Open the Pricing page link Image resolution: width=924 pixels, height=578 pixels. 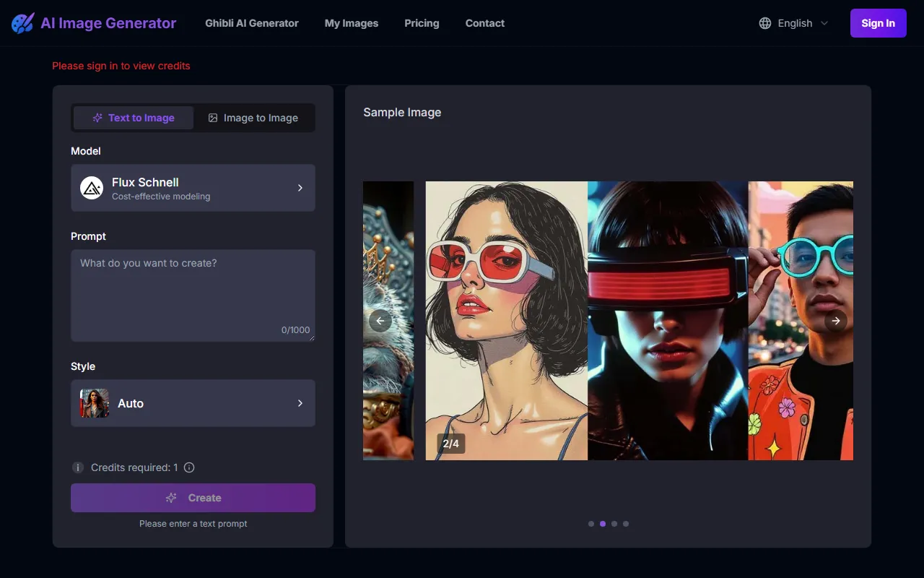coord(422,23)
